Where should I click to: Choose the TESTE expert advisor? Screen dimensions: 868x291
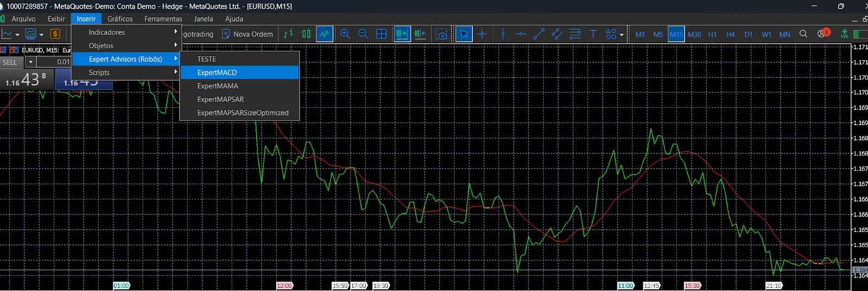(x=240, y=59)
